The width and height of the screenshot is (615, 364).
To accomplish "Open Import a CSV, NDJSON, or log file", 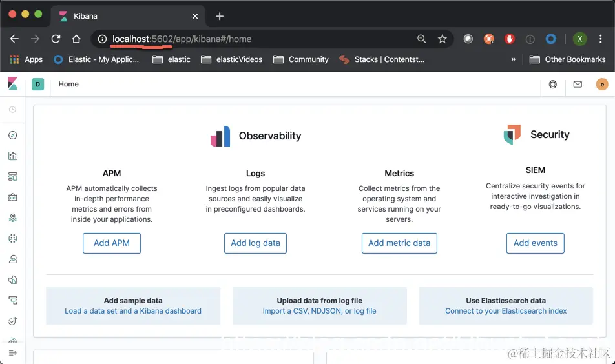I will pyautogui.click(x=319, y=311).
